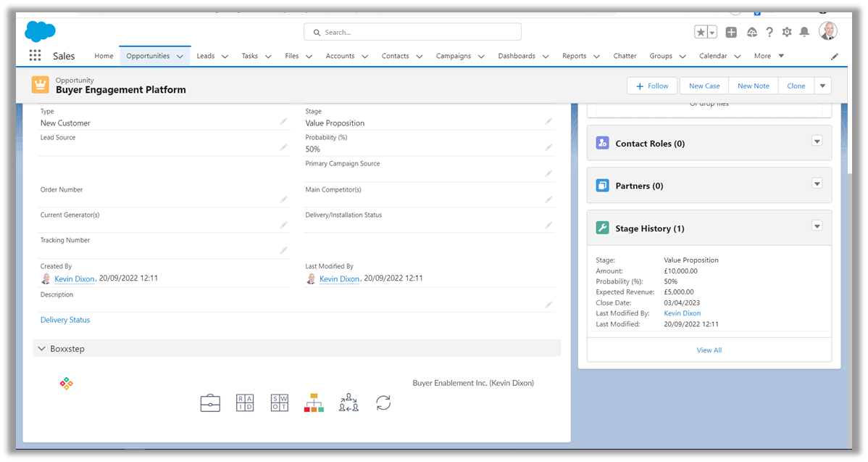Open Stage History panel dropdown menu

tap(817, 226)
